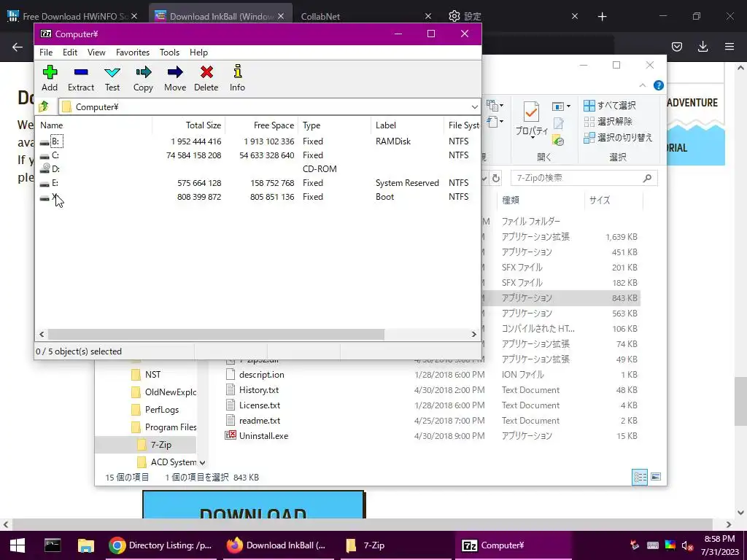The width and height of the screenshot is (747, 560).
Task: Select drive C: in the 7-Zip list
Action: tap(55, 155)
